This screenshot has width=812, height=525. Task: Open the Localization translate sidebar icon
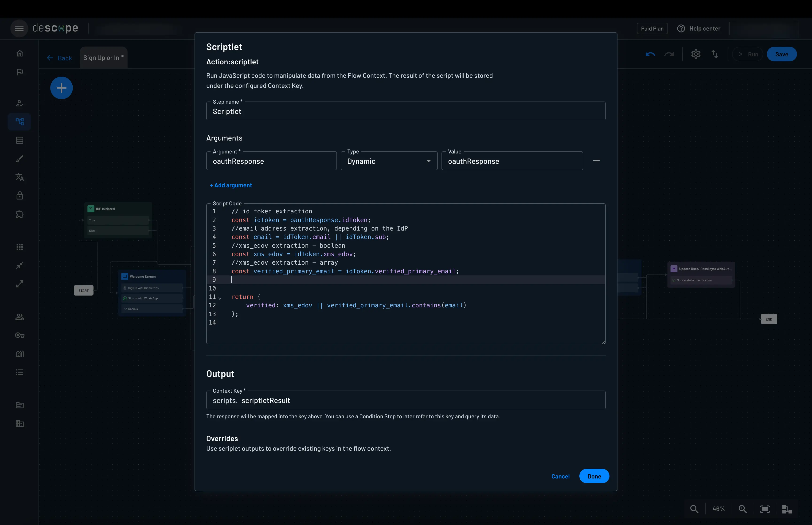click(20, 177)
